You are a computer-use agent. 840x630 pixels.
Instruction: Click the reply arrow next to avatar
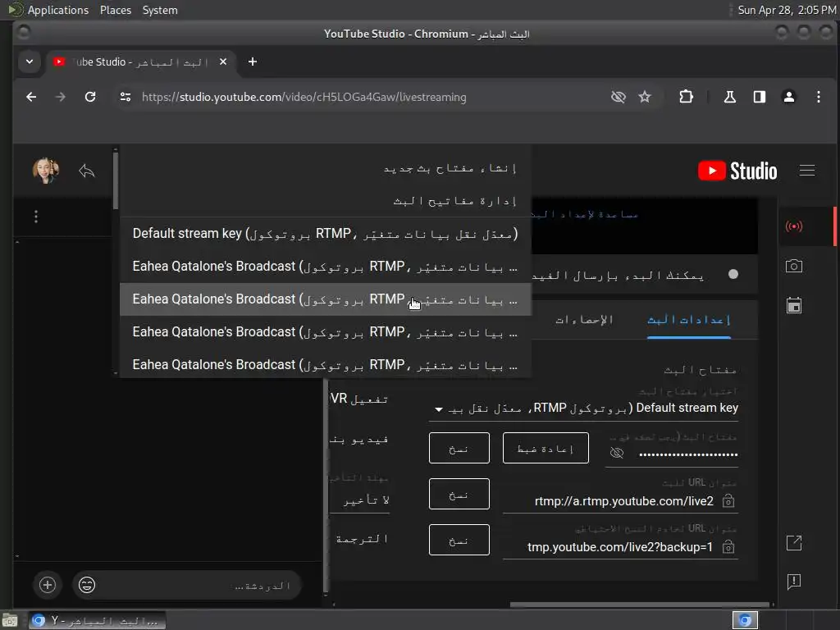pyautogui.click(x=87, y=171)
